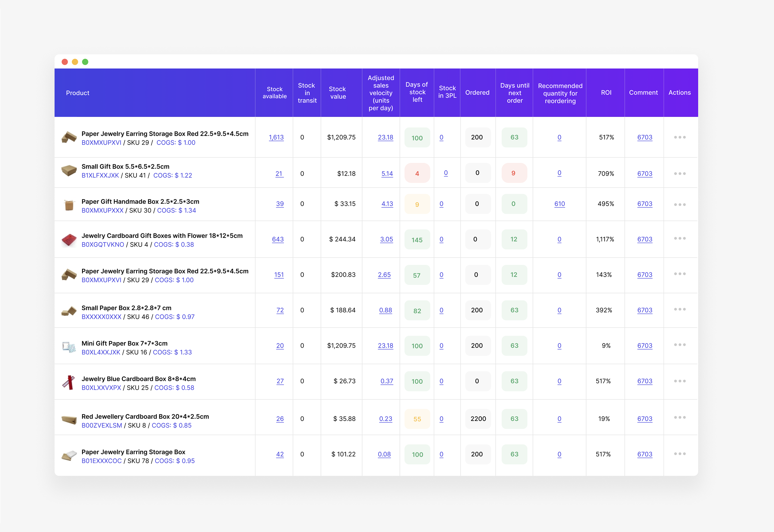The image size is (774, 532).
Task: Open ASIN link B01EXXXCOC
Action: coord(101,461)
